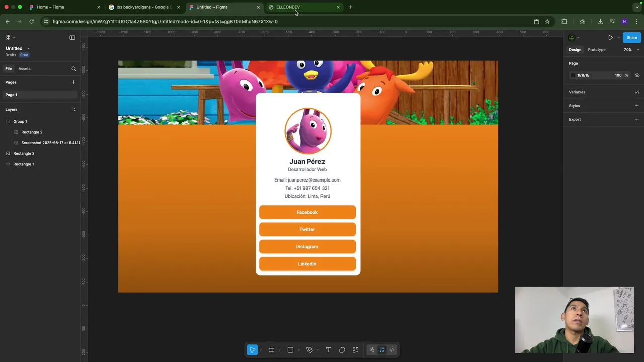The width and height of the screenshot is (644, 362).
Task: Click the Twitter button on card
Action: pyautogui.click(x=307, y=229)
